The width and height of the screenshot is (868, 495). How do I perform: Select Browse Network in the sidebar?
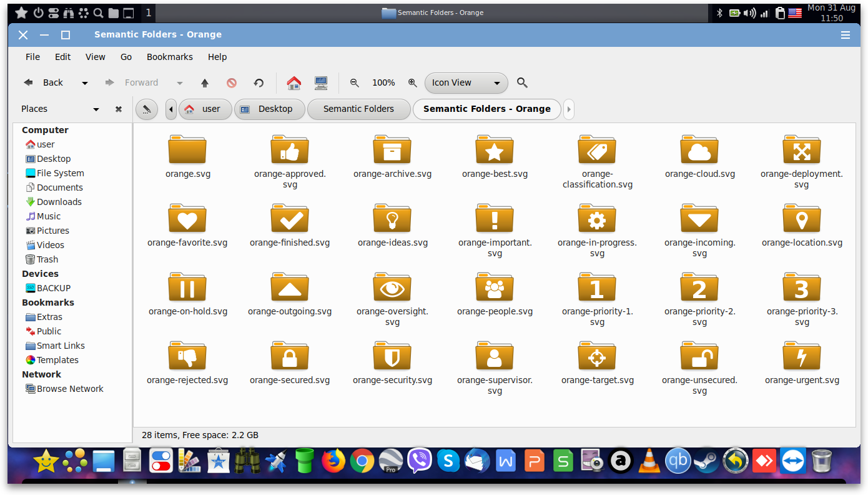click(x=70, y=389)
